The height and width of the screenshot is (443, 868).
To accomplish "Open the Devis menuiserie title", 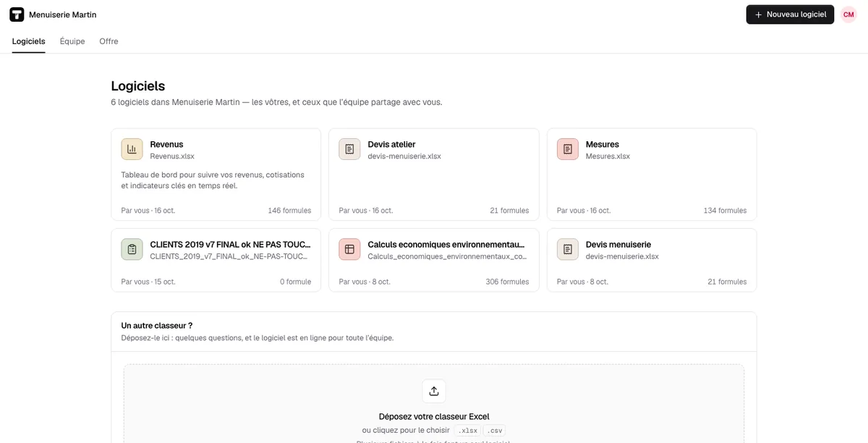I will pyautogui.click(x=618, y=245).
